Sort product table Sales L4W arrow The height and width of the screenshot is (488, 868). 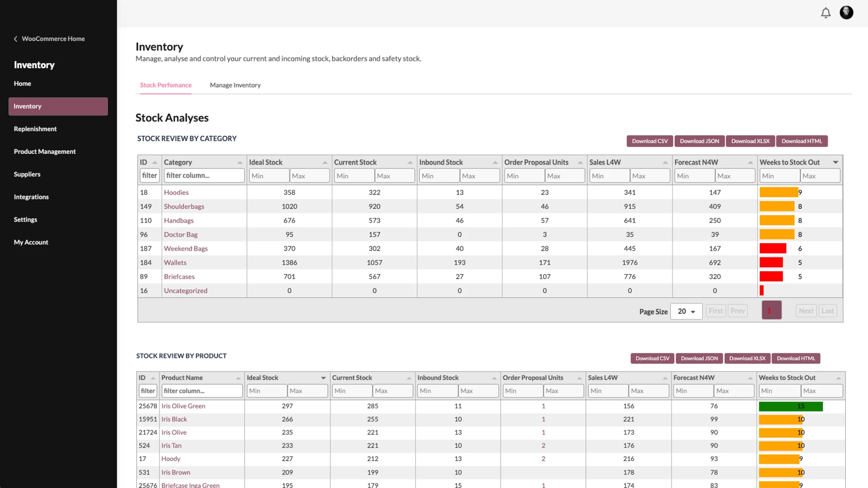(665, 378)
